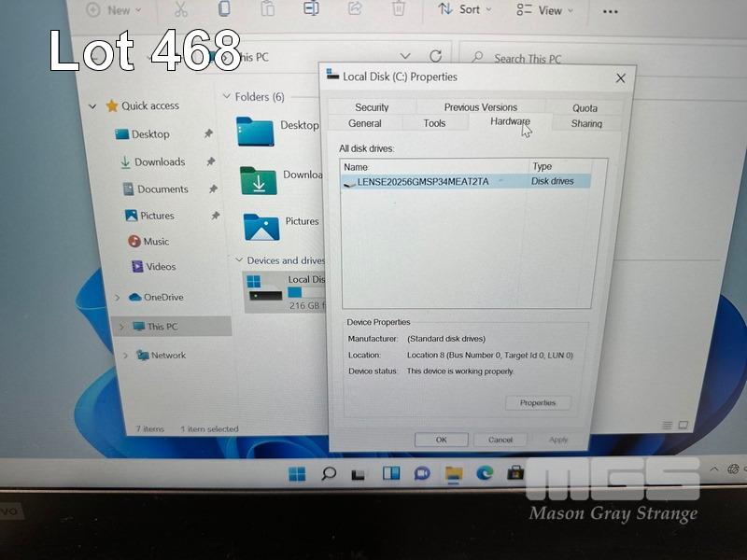Image resolution: width=747 pixels, height=560 pixels.
Task: Collapse the Folders (6) group
Action: [x=226, y=97]
